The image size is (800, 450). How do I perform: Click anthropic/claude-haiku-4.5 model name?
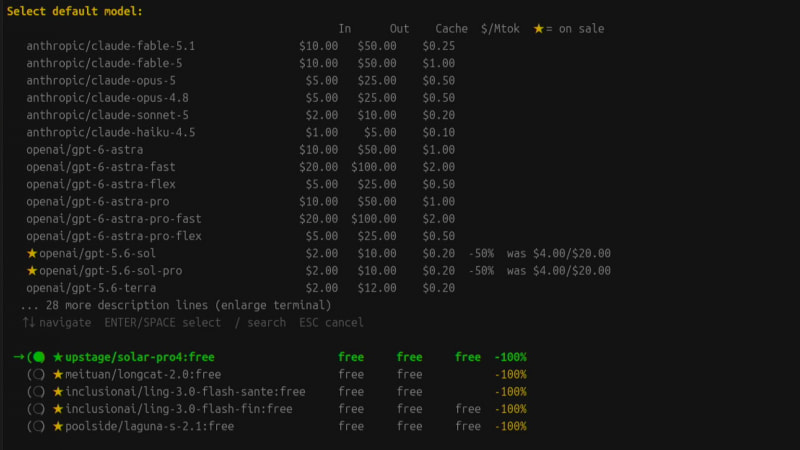click(x=111, y=133)
